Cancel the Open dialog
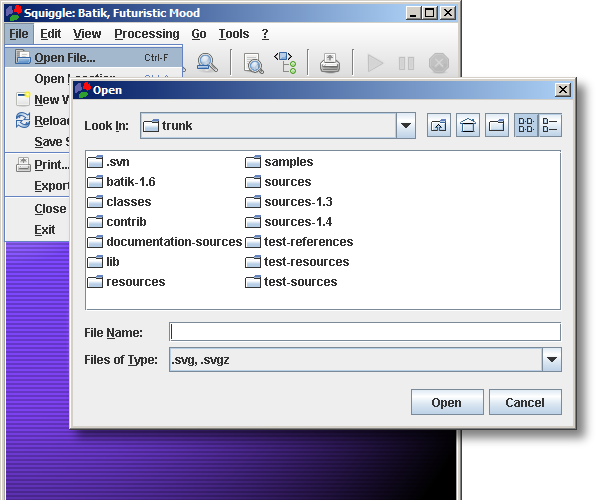This screenshot has height=500, width=600. pyautogui.click(x=525, y=402)
